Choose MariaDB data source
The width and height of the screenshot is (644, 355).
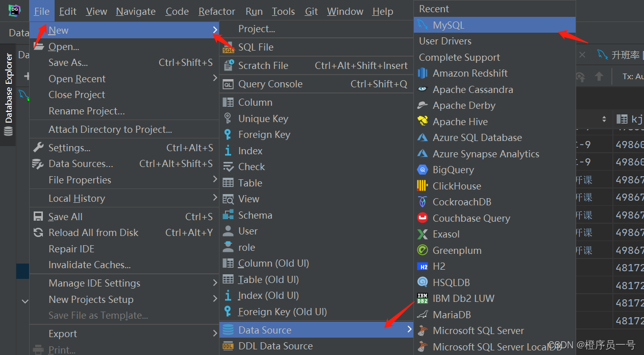pos(494,315)
